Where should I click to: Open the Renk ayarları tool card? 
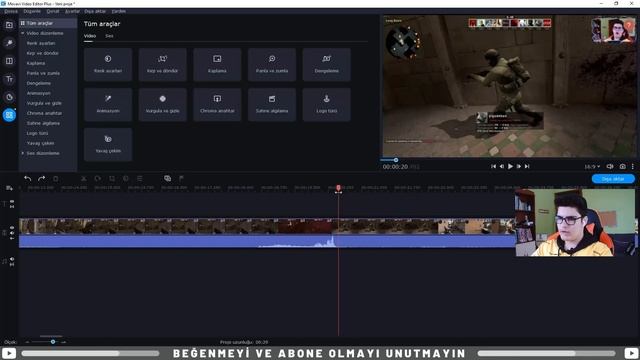pyautogui.click(x=108, y=64)
